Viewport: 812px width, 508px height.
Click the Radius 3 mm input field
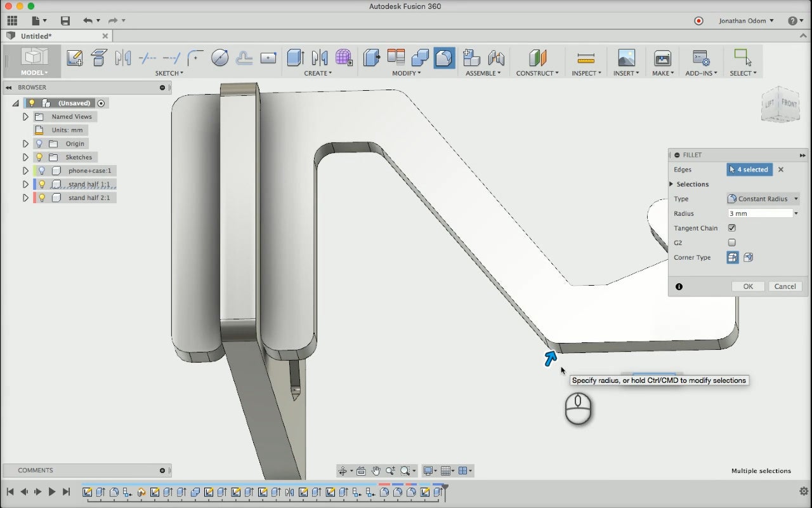tap(759, 213)
